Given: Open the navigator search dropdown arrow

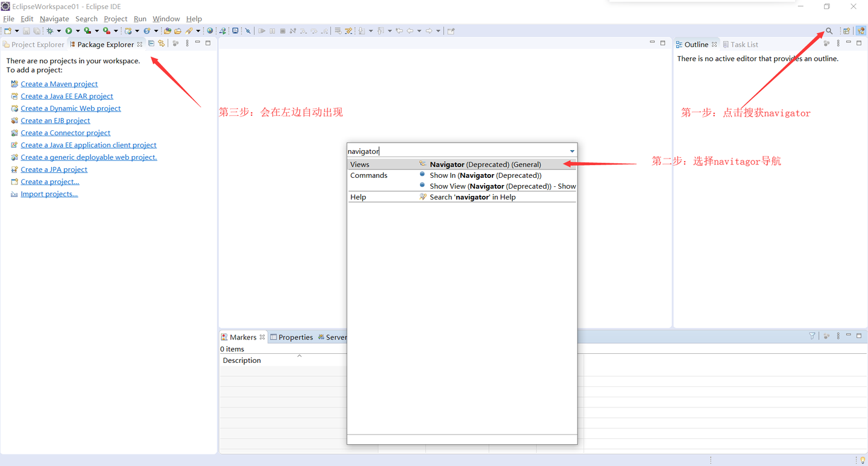Looking at the screenshot, I should tap(571, 151).
